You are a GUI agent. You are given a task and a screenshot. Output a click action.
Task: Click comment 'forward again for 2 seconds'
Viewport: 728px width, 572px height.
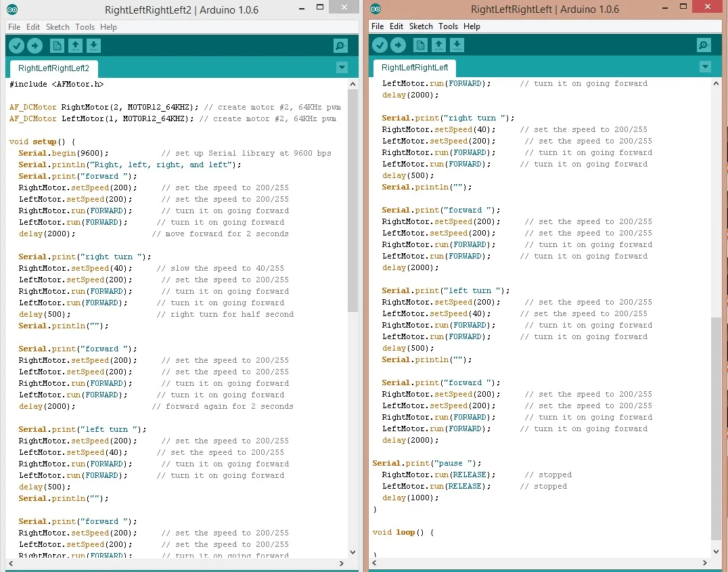[223, 407]
